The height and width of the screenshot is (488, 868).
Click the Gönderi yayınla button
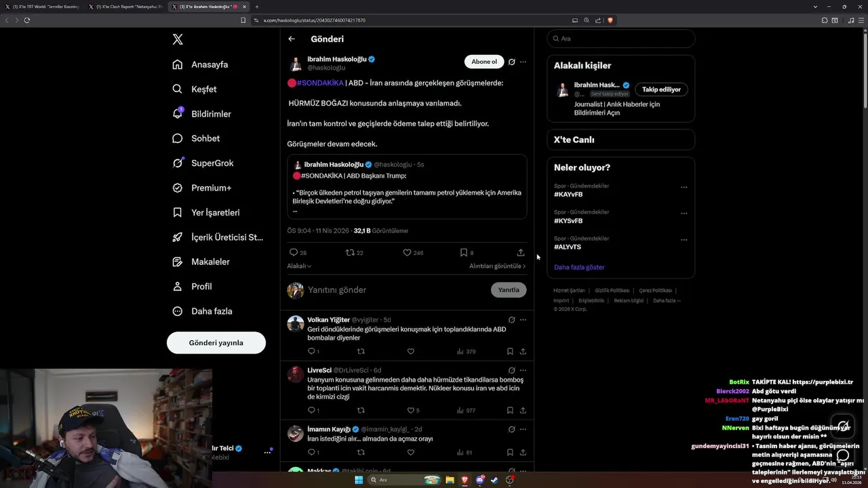(216, 342)
